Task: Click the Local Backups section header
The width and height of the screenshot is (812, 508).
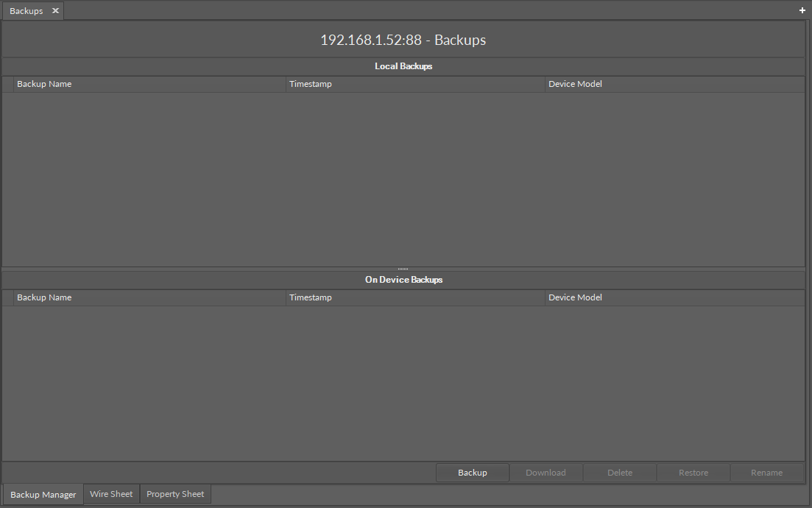Action: coord(403,66)
